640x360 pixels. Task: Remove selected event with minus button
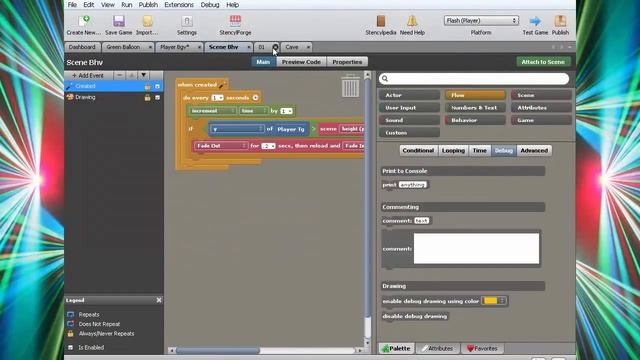(x=119, y=75)
